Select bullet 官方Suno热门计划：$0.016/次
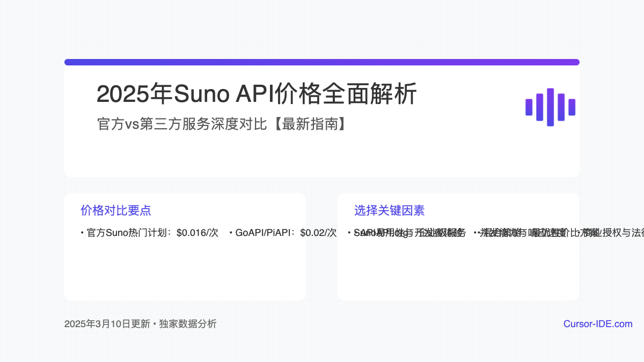This screenshot has width=644, height=362. click(x=150, y=233)
